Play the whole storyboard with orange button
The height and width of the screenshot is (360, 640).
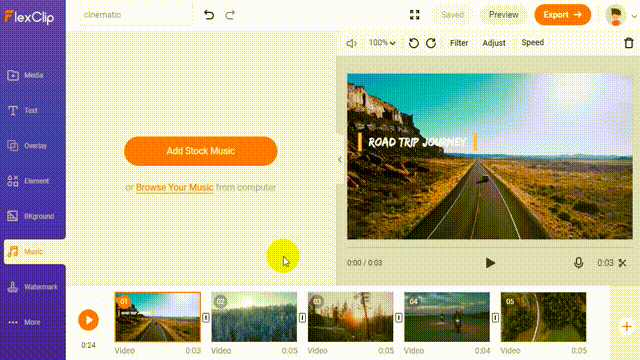point(89,320)
